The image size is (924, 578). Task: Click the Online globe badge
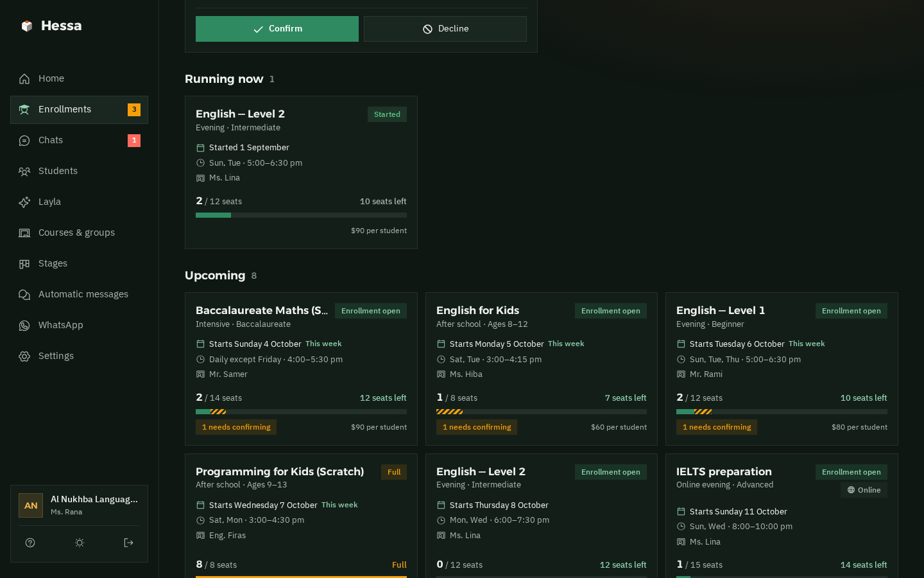click(x=864, y=490)
